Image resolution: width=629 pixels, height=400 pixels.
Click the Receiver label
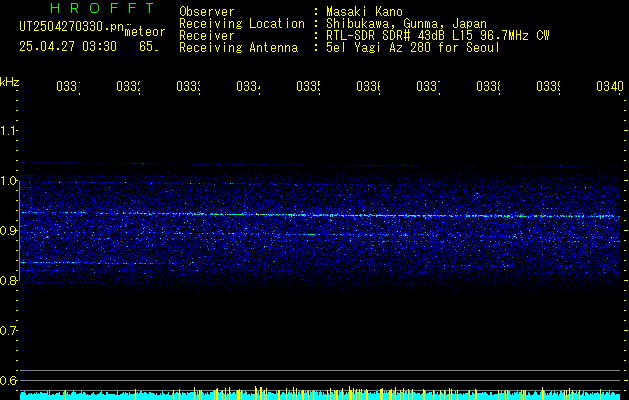pyautogui.click(x=207, y=36)
